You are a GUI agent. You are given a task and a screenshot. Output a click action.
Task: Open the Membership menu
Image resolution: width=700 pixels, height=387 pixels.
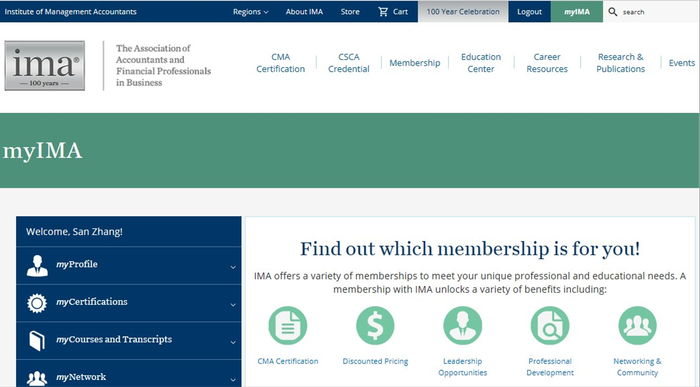pyautogui.click(x=415, y=63)
